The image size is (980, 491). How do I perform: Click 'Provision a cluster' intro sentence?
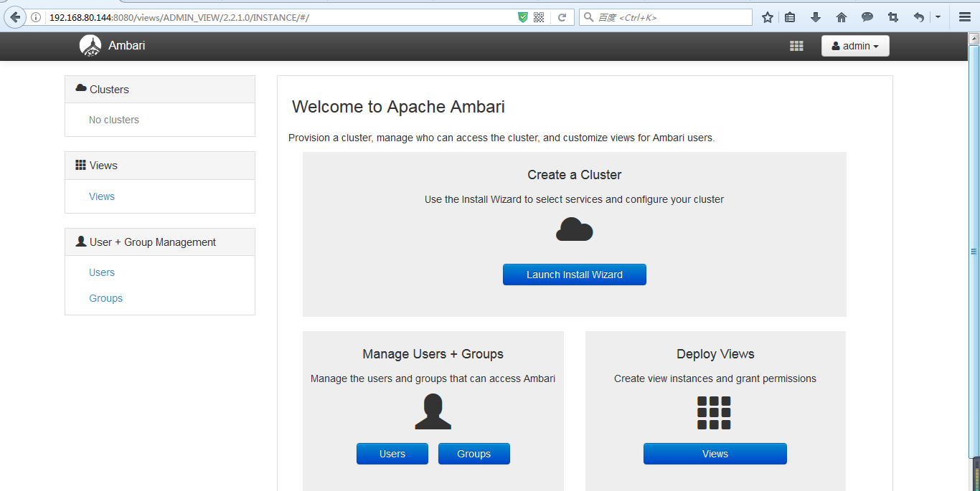pos(501,138)
